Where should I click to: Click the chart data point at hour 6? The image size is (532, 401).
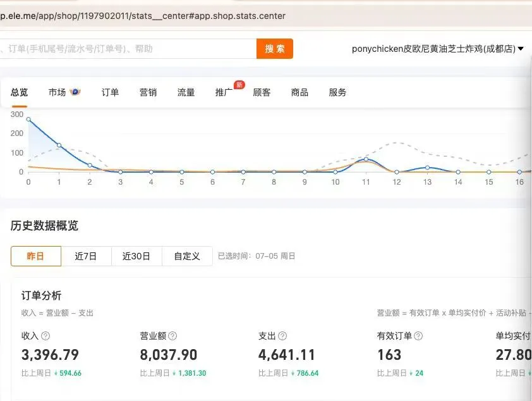(212, 172)
